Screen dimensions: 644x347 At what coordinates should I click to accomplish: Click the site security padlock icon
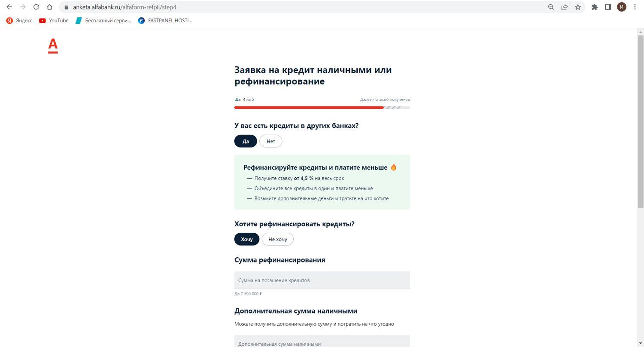(67, 7)
